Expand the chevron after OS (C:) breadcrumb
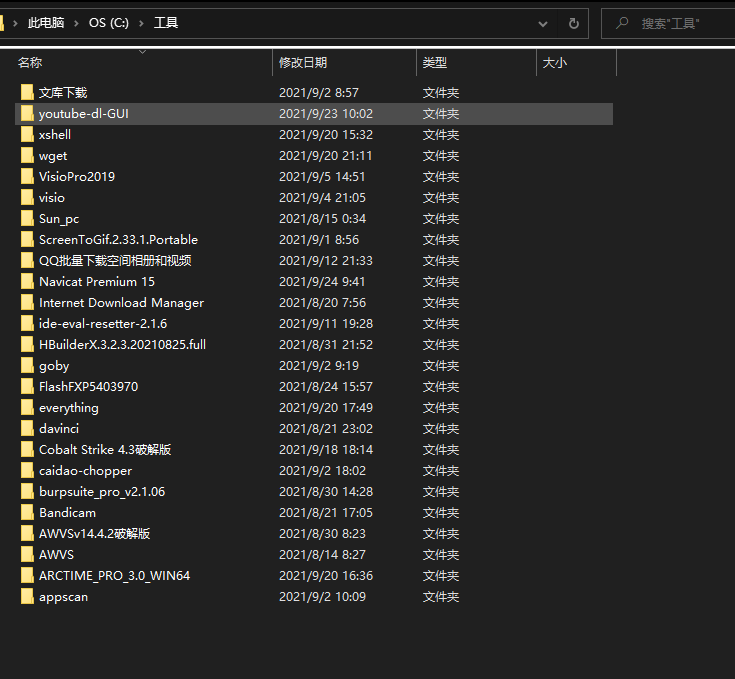 pos(141,23)
